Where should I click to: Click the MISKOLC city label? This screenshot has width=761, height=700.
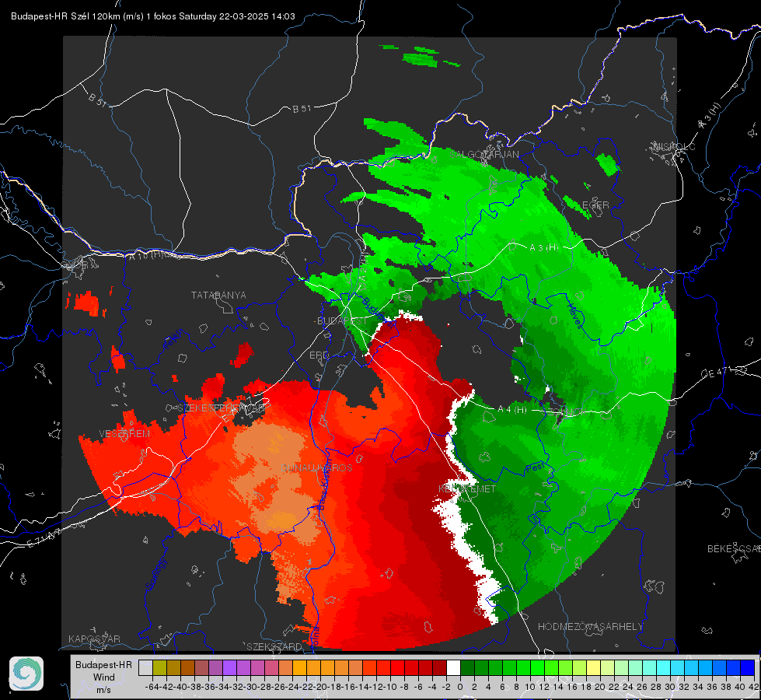coord(674,146)
